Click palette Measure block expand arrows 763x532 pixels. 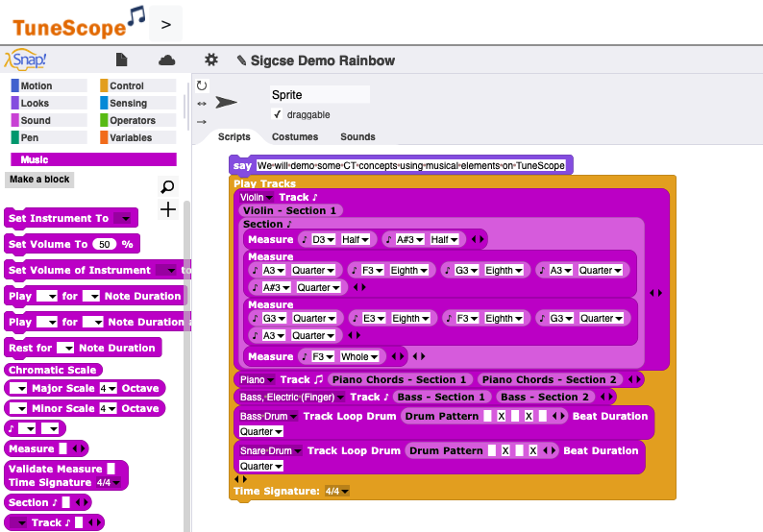pyautogui.click(x=79, y=448)
